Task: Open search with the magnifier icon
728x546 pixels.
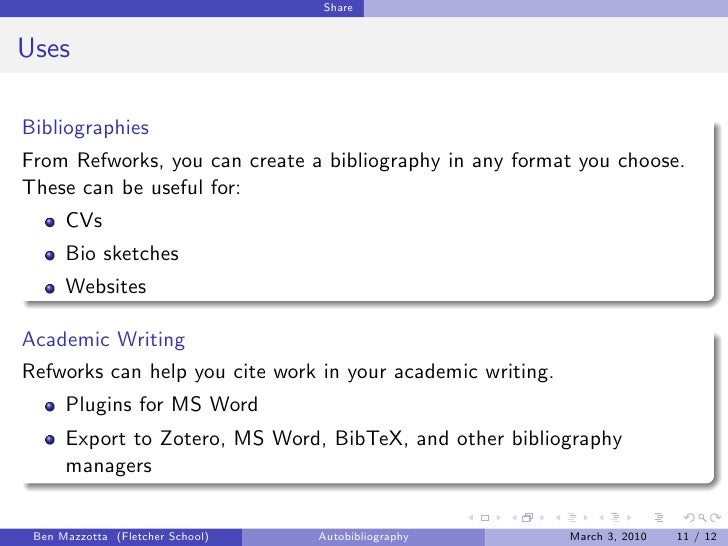Action: tap(702, 518)
